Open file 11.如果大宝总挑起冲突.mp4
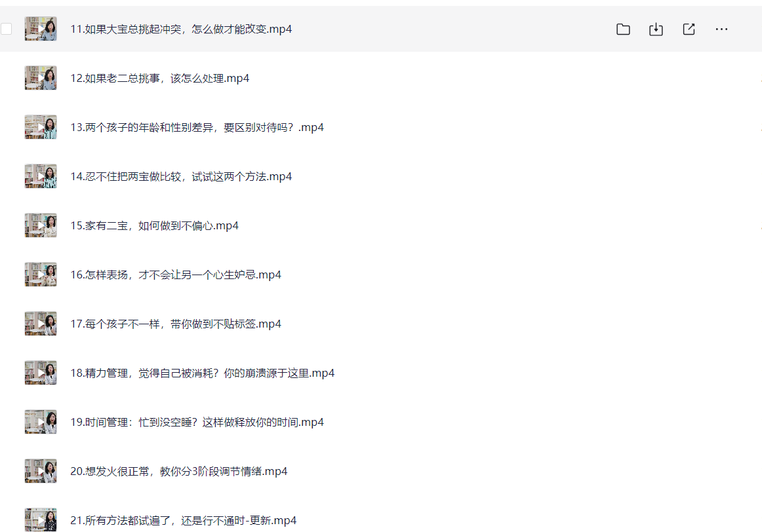 181,29
